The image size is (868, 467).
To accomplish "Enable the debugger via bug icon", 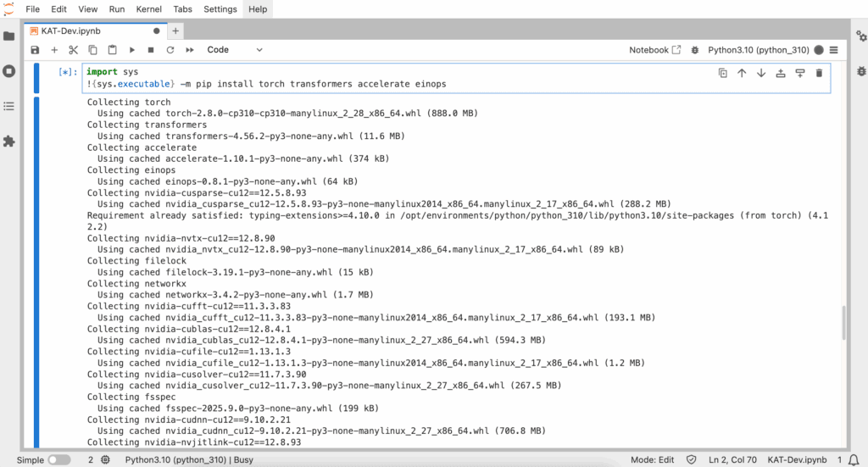I will [x=695, y=50].
